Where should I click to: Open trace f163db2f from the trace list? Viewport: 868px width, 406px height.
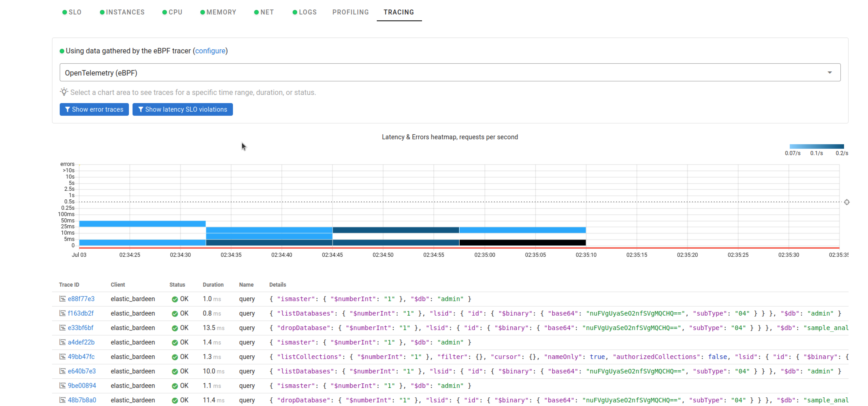click(81, 313)
